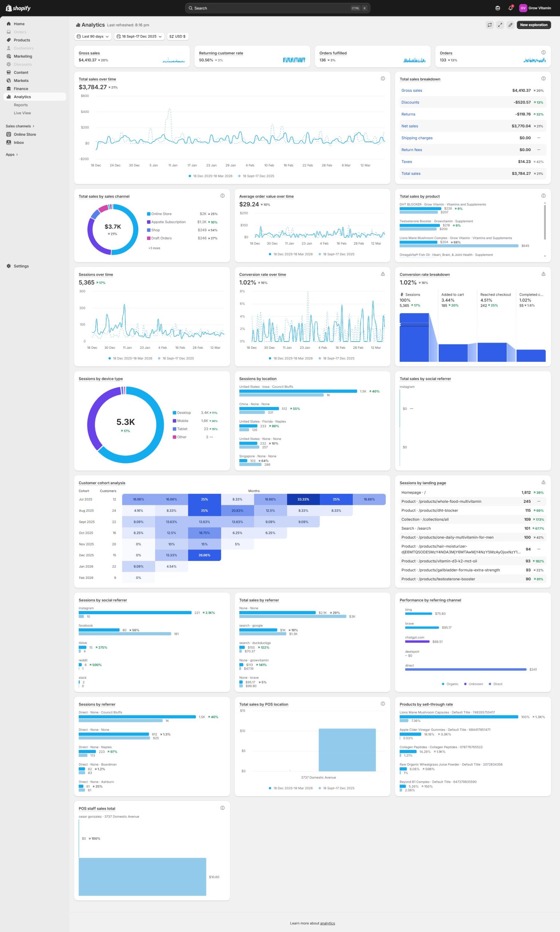
Task: Click the refresh analytics icon
Action: 489,25
